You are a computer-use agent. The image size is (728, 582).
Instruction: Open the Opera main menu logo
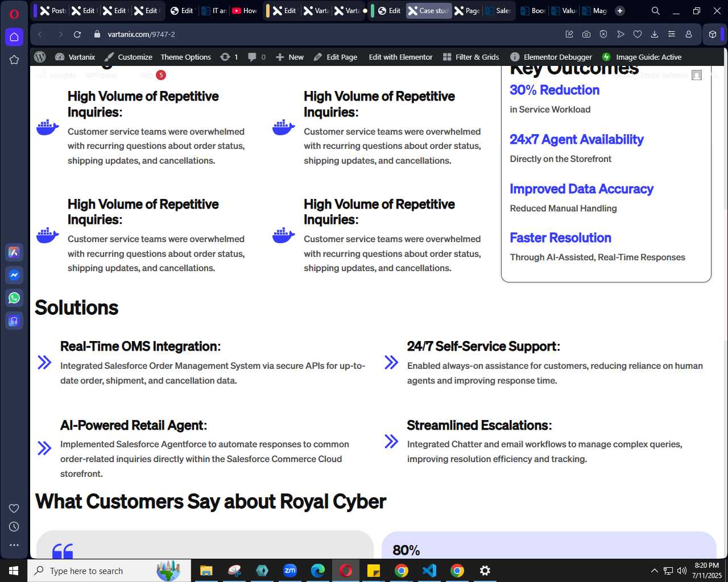click(x=14, y=14)
